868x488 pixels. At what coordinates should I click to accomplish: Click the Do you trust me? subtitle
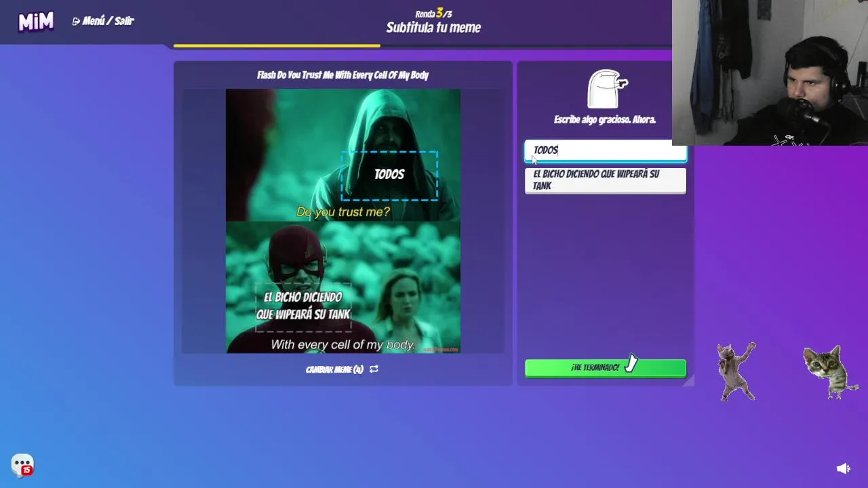pos(343,212)
